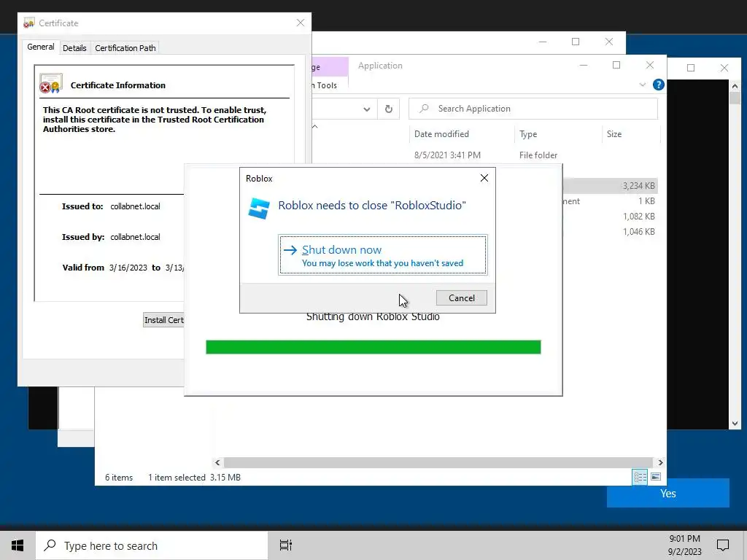Image resolution: width=747 pixels, height=560 pixels.
Task: Expand the Explorer ribbon chevron
Action: tap(642, 85)
